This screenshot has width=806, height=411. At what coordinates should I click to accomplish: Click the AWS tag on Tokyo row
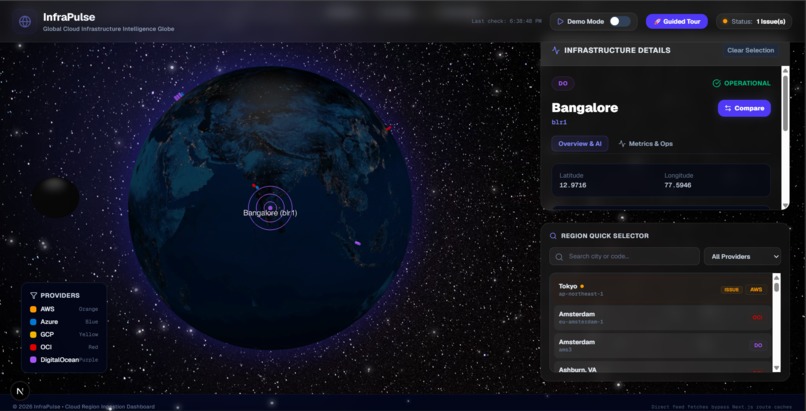coord(756,290)
